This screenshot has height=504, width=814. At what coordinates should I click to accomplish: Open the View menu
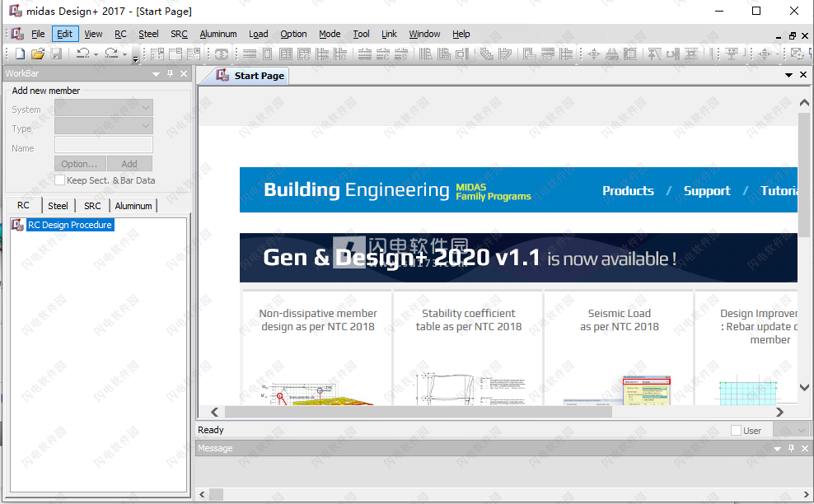tap(93, 34)
